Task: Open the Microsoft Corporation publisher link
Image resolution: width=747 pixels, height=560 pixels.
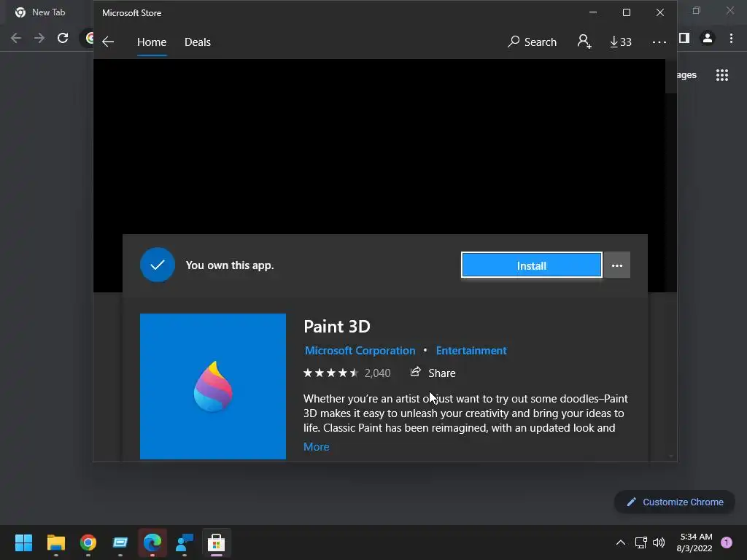Action: 360,351
